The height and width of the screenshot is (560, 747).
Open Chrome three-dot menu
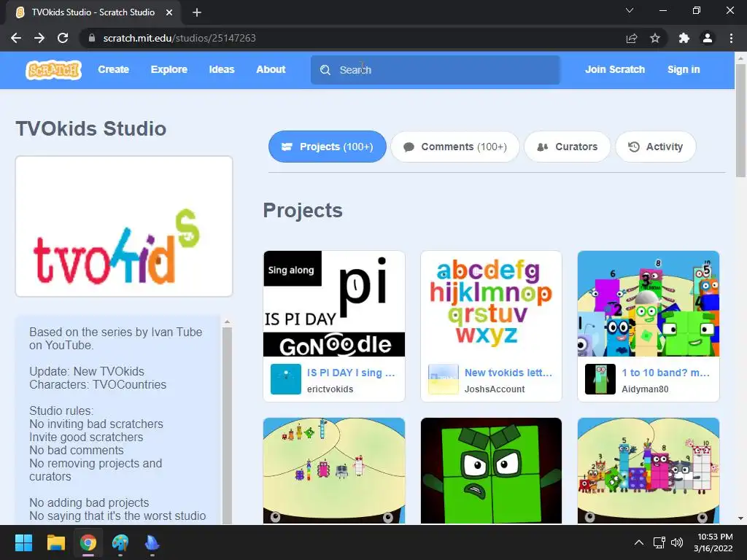tap(731, 38)
